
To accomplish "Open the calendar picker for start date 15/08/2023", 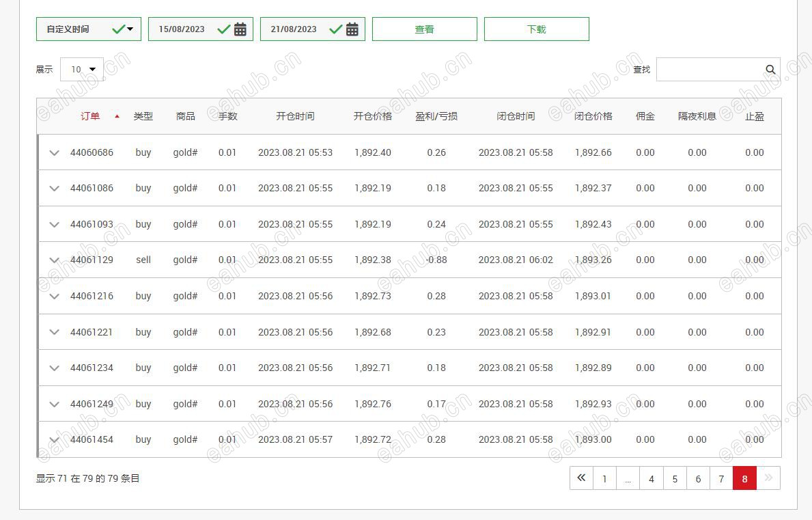I will point(240,29).
